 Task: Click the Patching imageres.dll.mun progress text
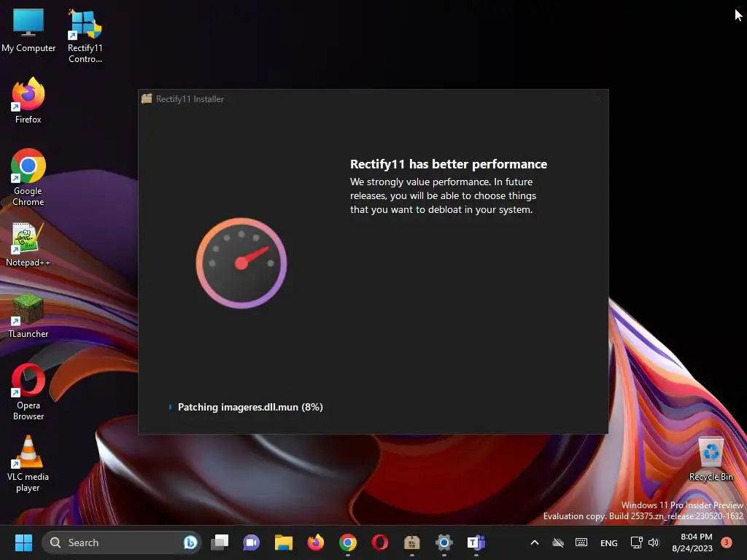[250, 407]
